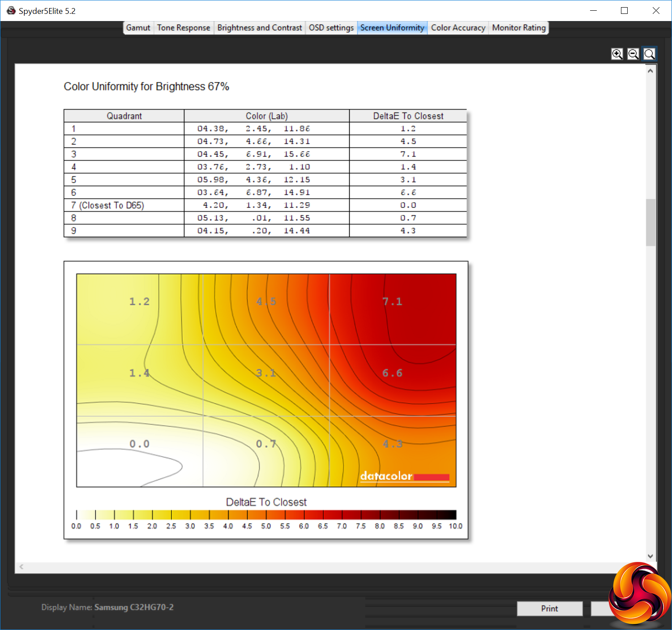Click the vertical scrollbar down arrow
Image resolution: width=672 pixels, height=630 pixels.
click(x=651, y=556)
